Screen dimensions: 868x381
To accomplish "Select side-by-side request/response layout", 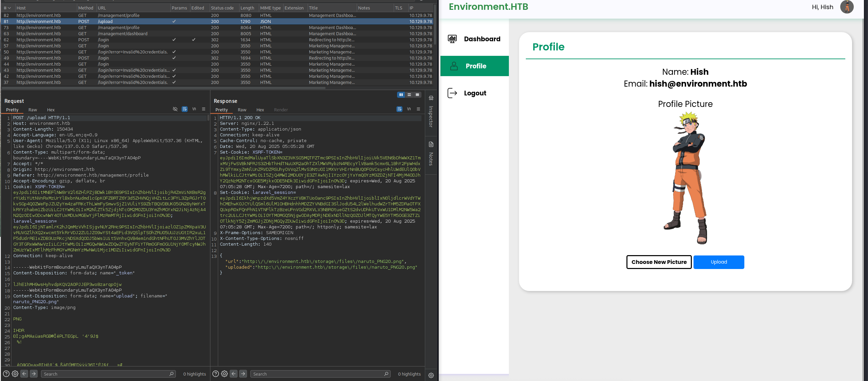I will (x=401, y=95).
